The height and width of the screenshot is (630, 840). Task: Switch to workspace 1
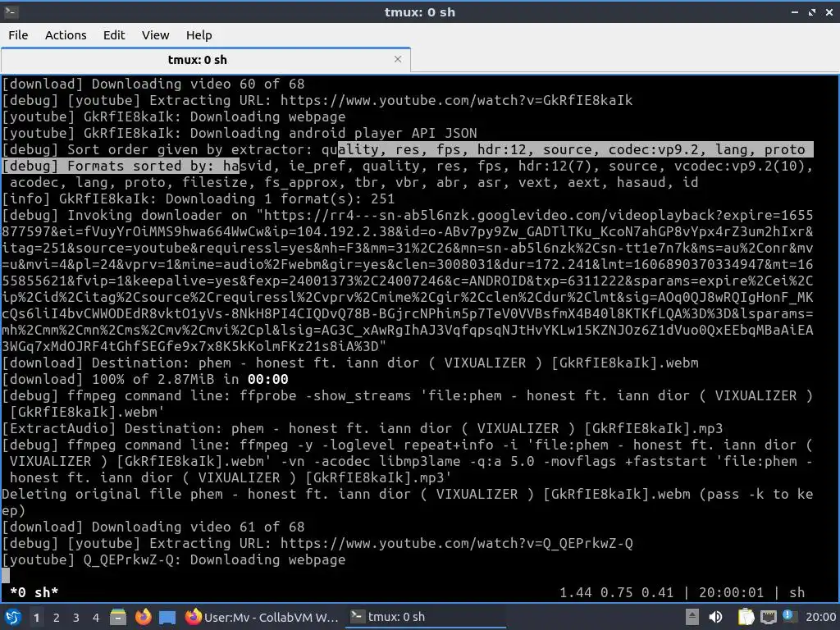(36, 618)
